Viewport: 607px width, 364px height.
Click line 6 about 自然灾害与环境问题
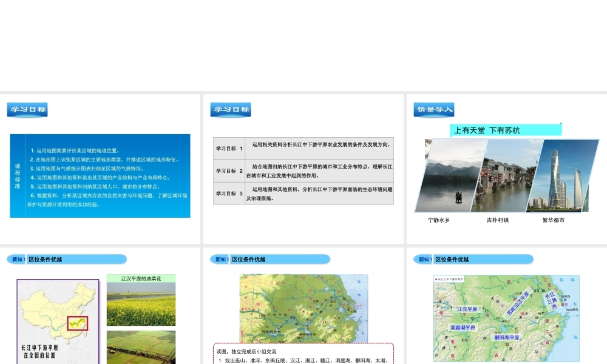pyautogui.click(x=107, y=200)
